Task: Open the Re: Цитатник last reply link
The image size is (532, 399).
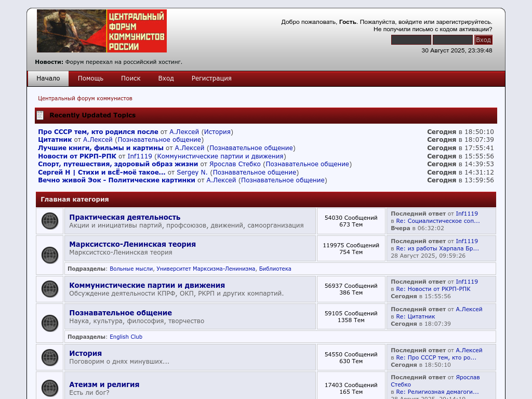Action: click(x=415, y=316)
